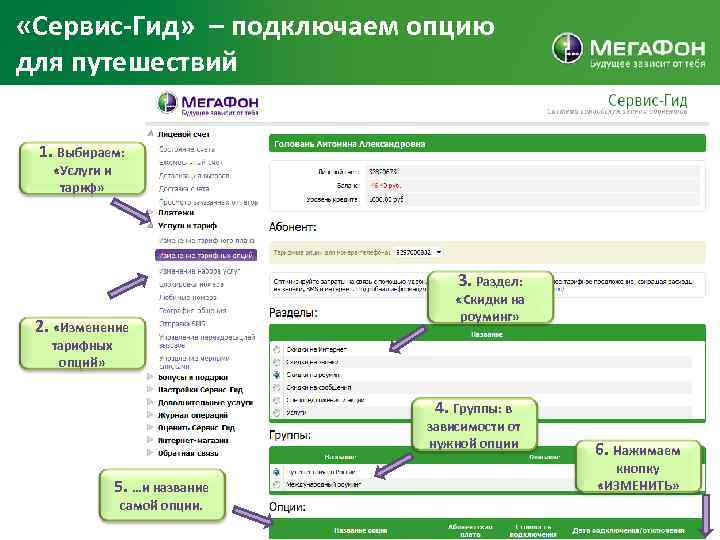This screenshot has width=720, height=540.
Task: Select highlighted 'Изменение тарифных опций' item
Action: pyautogui.click(x=206, y=255)
